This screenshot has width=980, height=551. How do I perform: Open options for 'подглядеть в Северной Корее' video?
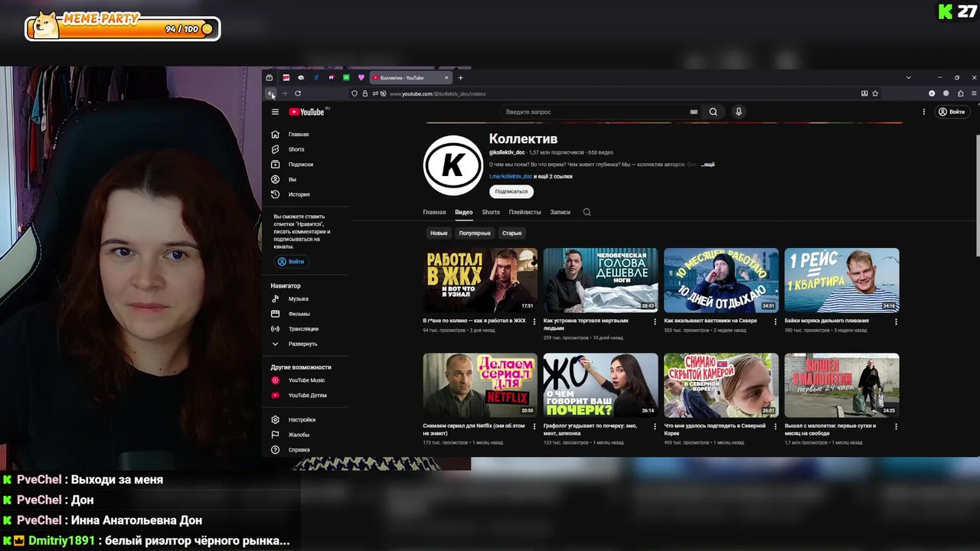[x=776, y=426]
